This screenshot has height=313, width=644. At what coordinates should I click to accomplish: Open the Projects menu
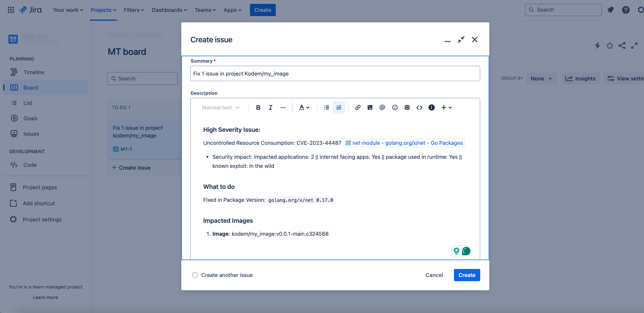(103, 10)
